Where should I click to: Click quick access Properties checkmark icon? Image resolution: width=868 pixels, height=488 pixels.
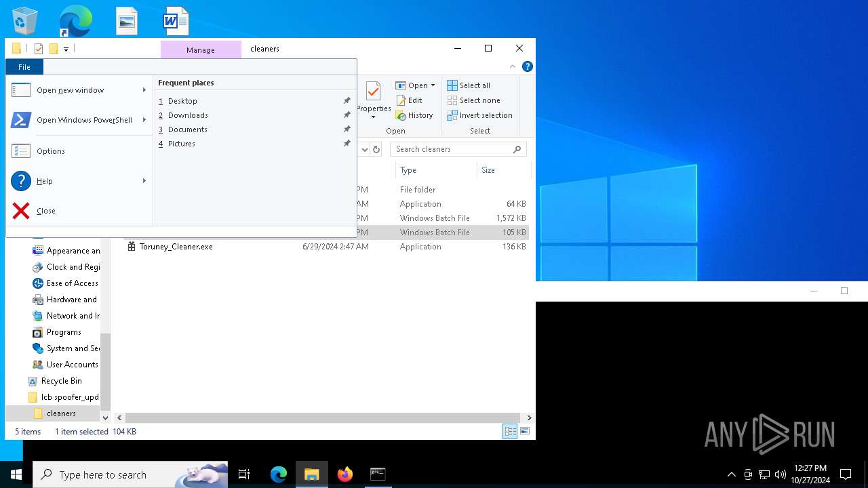[39, 49]
